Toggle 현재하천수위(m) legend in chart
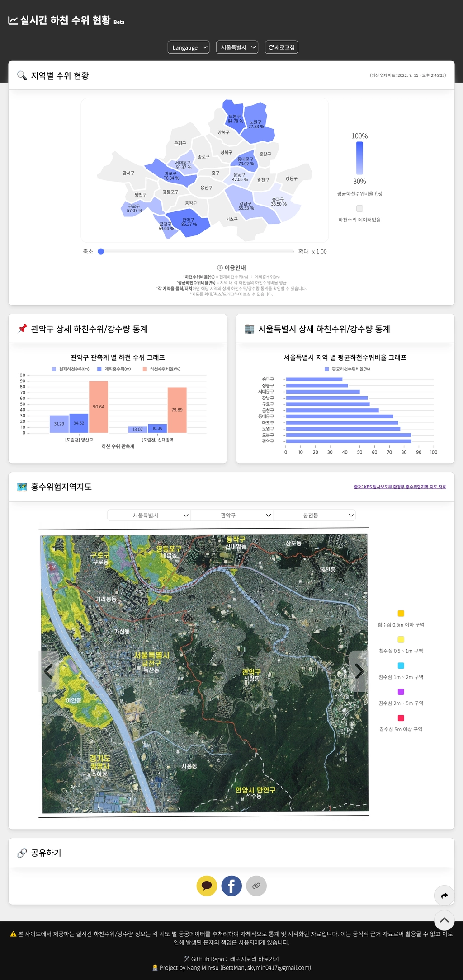Image resolution: width=463 pixels, height=980 pixels. click(71, 369)
